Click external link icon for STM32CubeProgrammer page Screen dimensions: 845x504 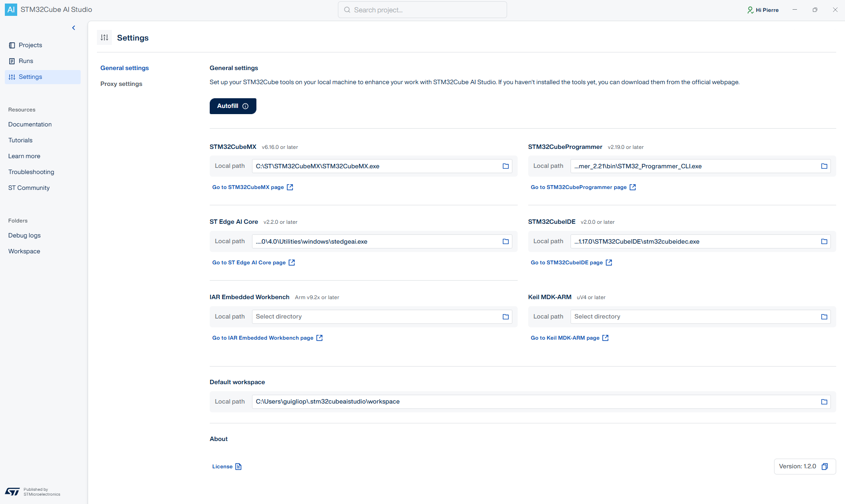[x=633, y=187]
